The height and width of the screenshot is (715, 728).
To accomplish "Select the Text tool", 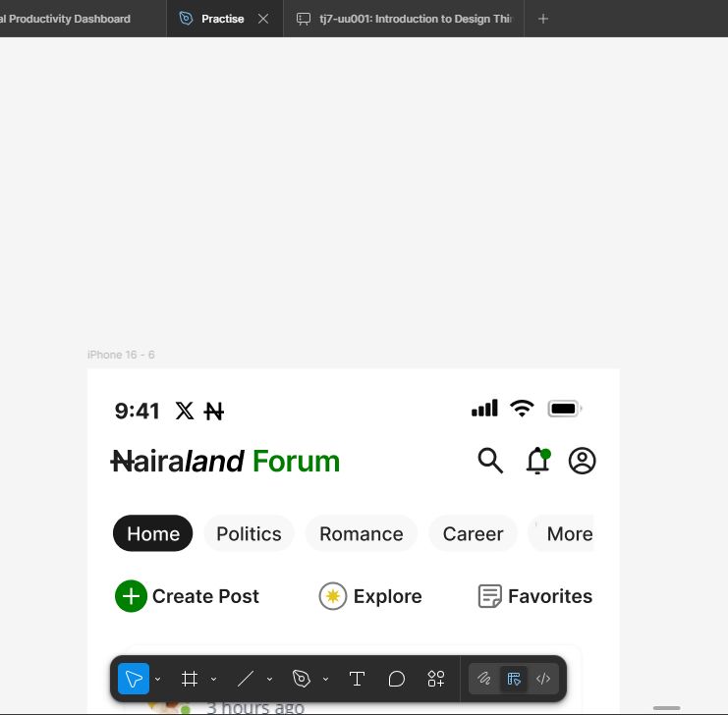I will point(357,679).
